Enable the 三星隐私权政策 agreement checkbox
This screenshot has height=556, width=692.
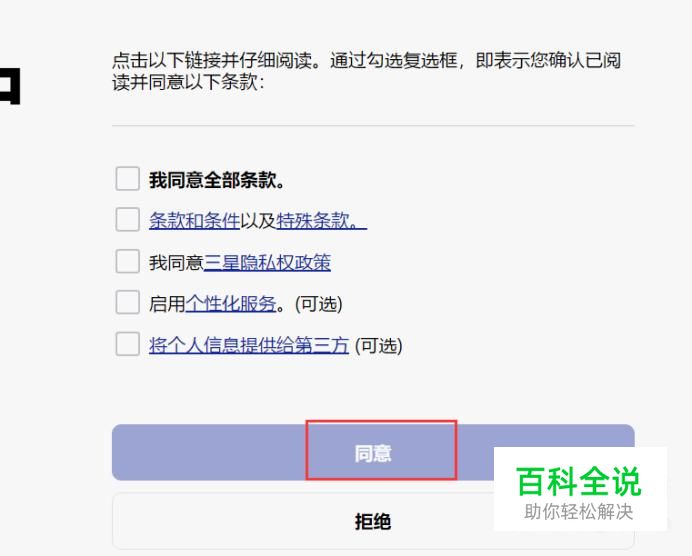[127, 262]
